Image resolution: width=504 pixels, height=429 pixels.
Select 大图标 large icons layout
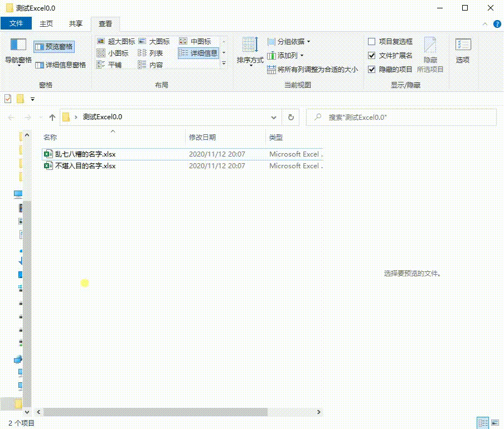coord(154,41)
